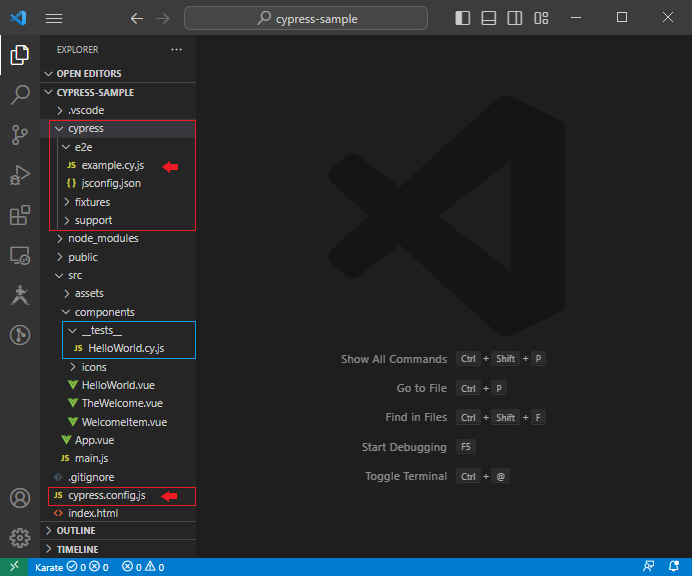The height and width of the screenshot is (576, 692).
Task: Open example.cy.js file
Action: (x=118, y=165)
